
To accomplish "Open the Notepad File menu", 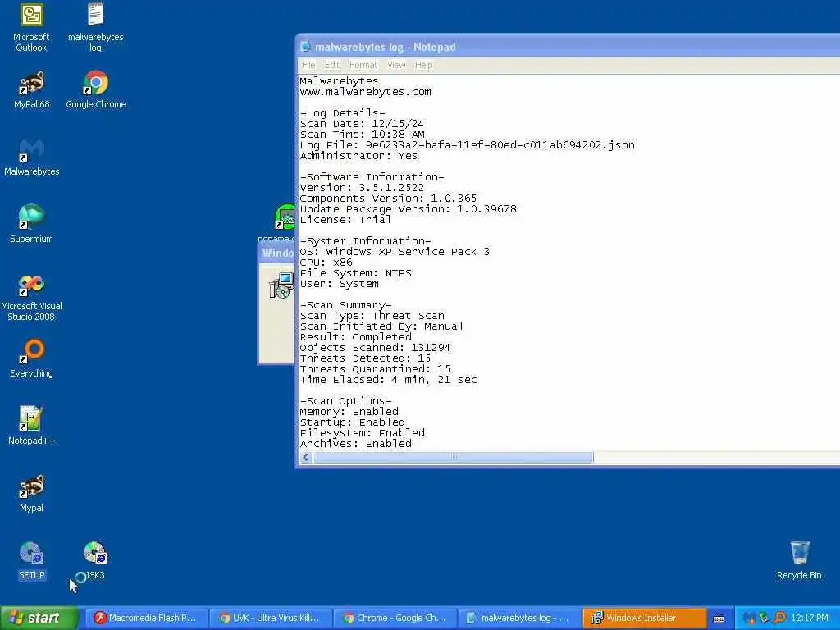I will point(308,65).
